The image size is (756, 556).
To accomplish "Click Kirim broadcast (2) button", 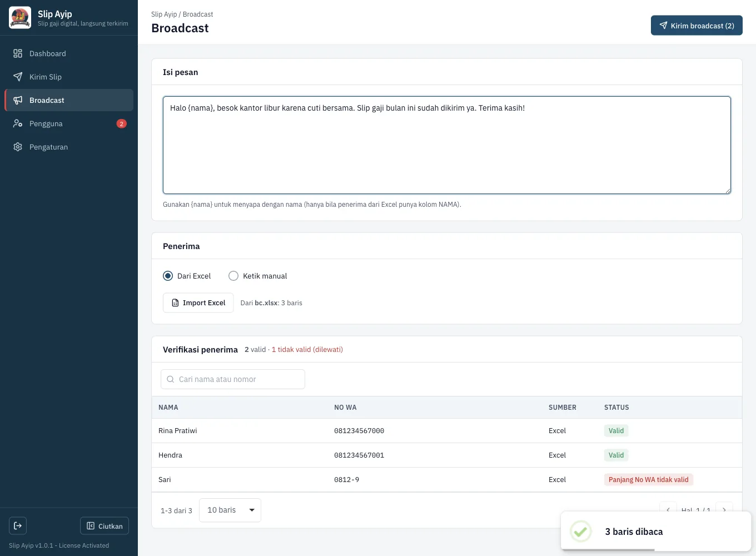I will coord(697,26).
